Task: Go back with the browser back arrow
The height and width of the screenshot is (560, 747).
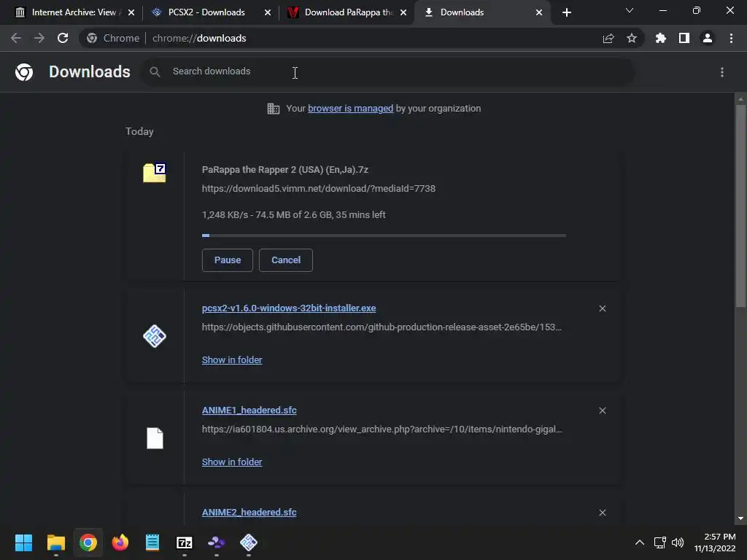Action: tap(16, 38)
